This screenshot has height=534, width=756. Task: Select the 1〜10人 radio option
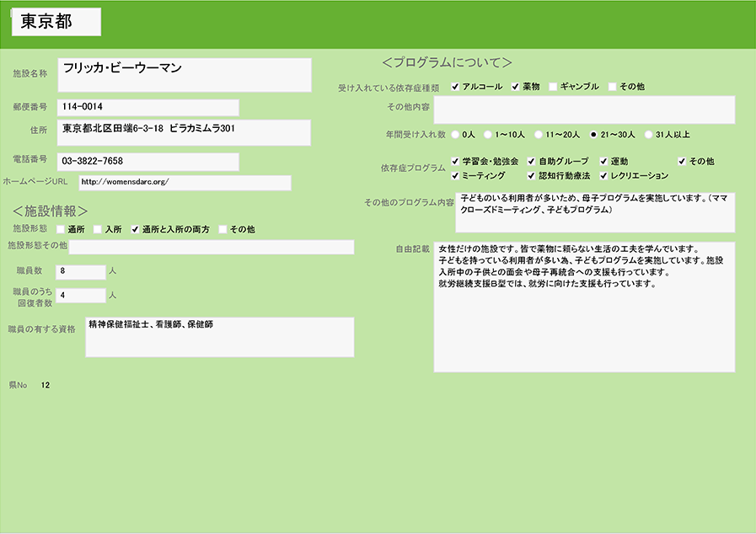[x=488, y=134]
